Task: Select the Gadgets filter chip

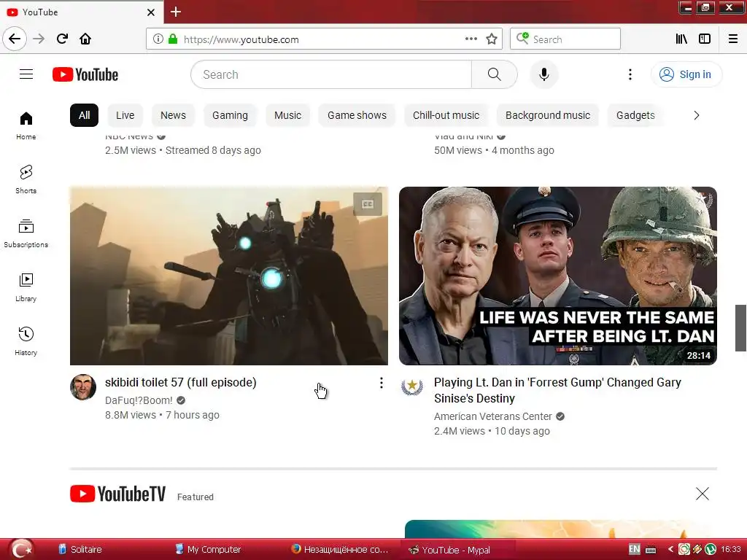Action: [x=635, y=115]
